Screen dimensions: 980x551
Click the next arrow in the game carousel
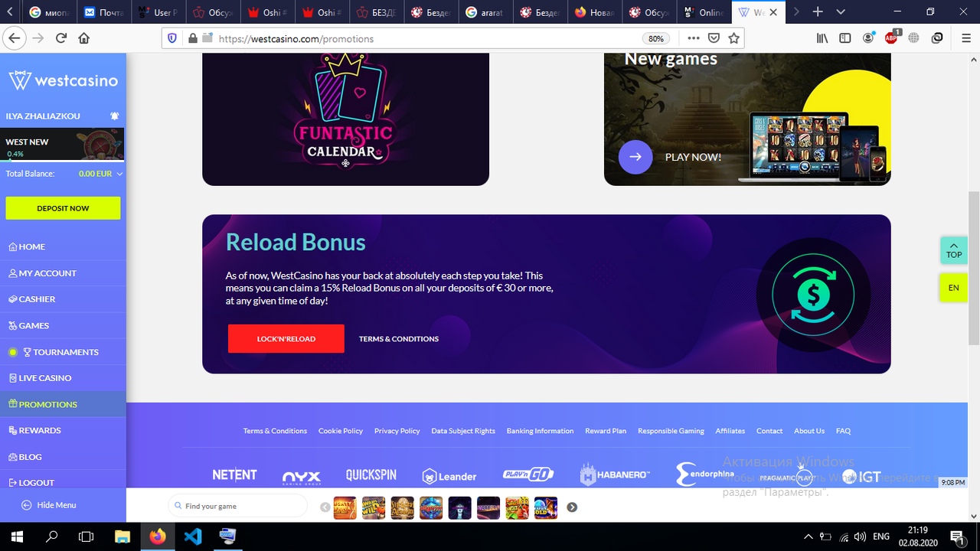coord(572,507)
